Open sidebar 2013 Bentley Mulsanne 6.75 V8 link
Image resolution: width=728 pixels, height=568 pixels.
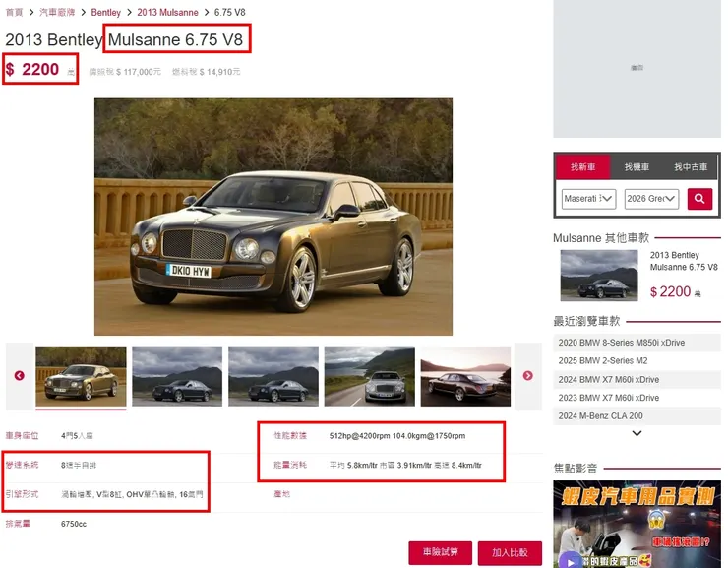(684, 261)
